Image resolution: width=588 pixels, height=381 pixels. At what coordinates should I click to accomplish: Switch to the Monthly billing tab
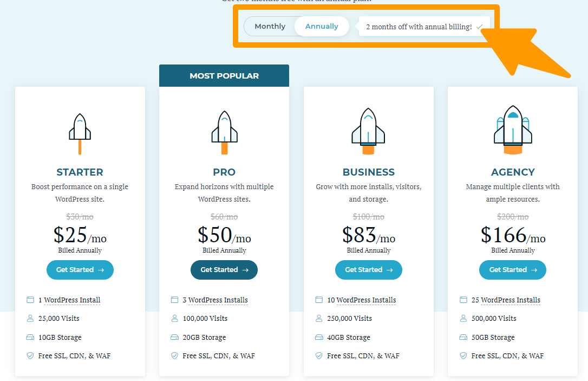click(270, 26)
